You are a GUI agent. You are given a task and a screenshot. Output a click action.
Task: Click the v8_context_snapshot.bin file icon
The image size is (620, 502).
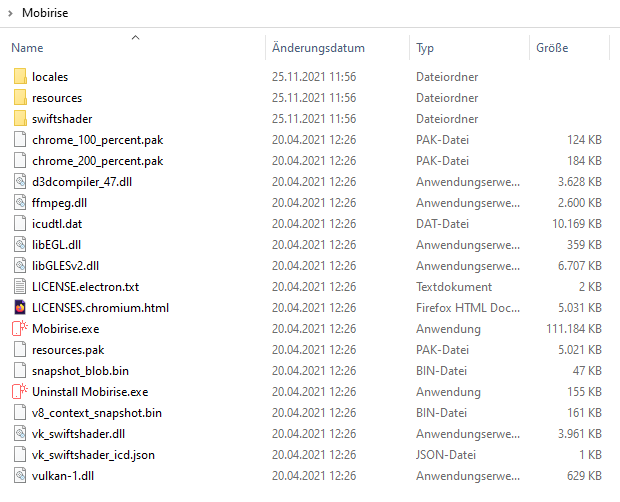(x=20, y=412)
